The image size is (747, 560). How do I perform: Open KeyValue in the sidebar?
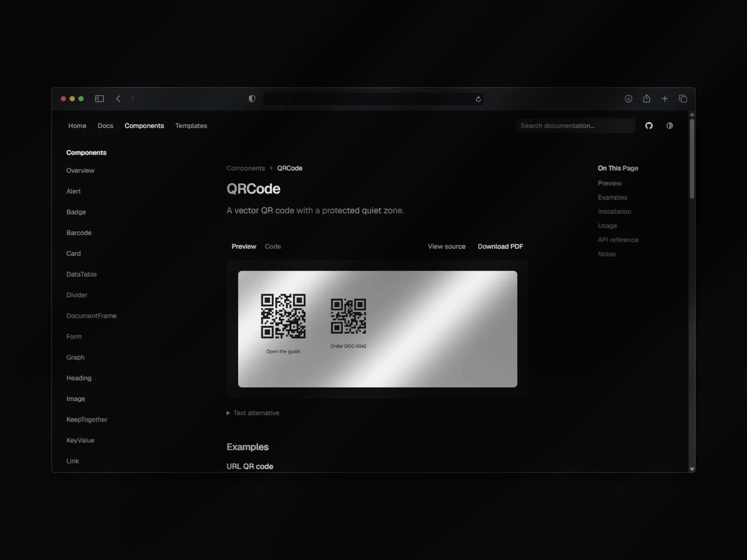(x=80, y=440)
